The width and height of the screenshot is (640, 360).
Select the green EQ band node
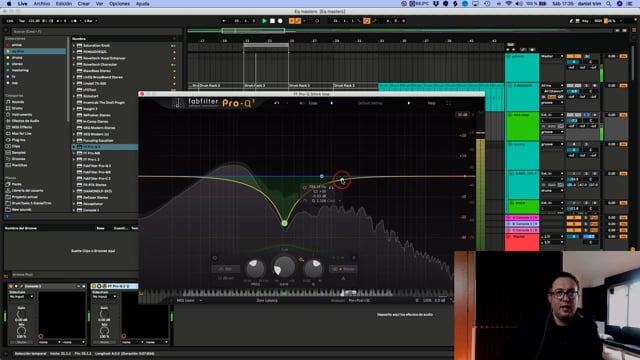(284, 223)
